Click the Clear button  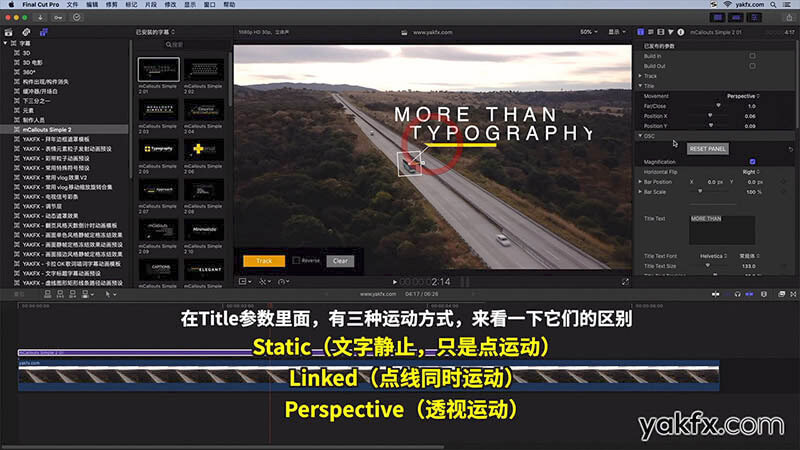click(x=340, y=261)
